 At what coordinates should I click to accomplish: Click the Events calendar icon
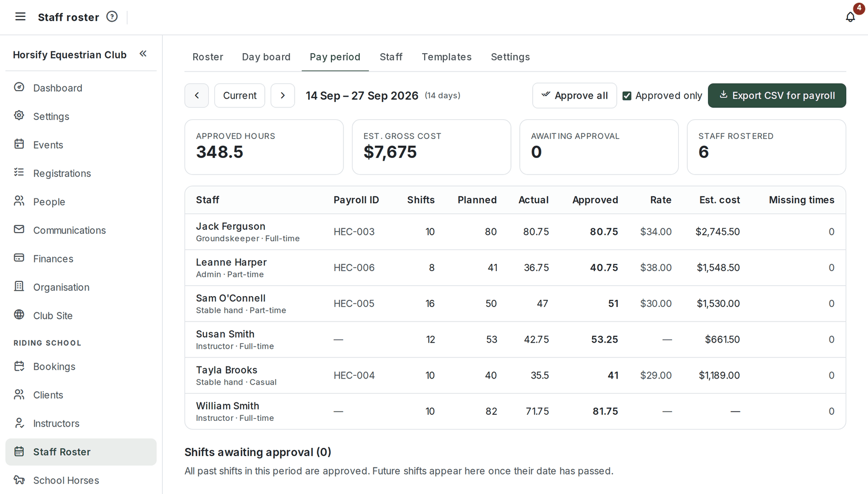tap(19, 144)
